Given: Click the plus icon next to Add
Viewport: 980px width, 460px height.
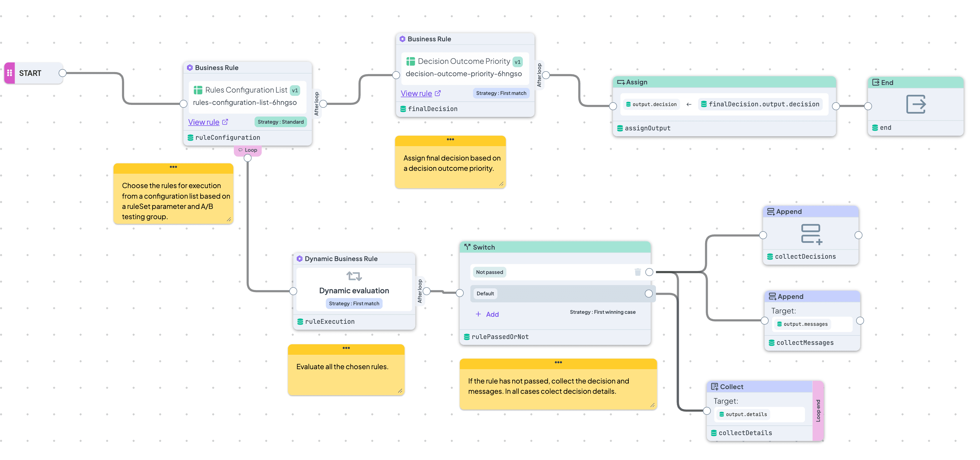Looking at the screenshot, I should [x=478, y=314].
